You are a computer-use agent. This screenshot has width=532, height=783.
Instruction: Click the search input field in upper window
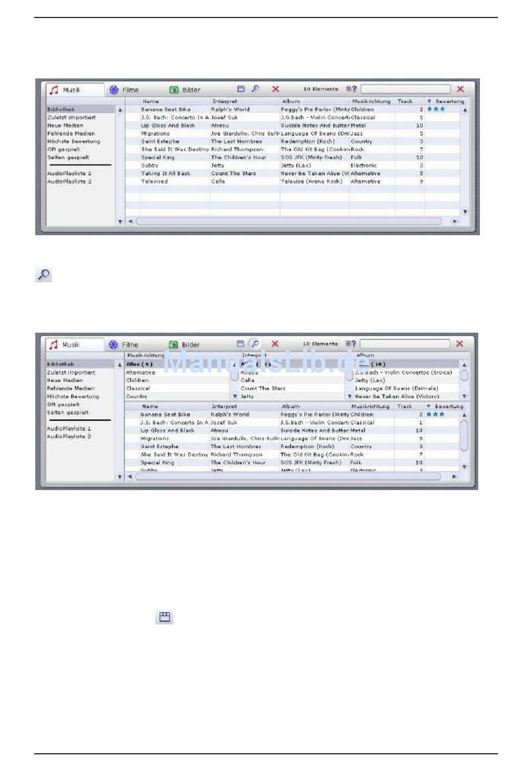point(405,89)
